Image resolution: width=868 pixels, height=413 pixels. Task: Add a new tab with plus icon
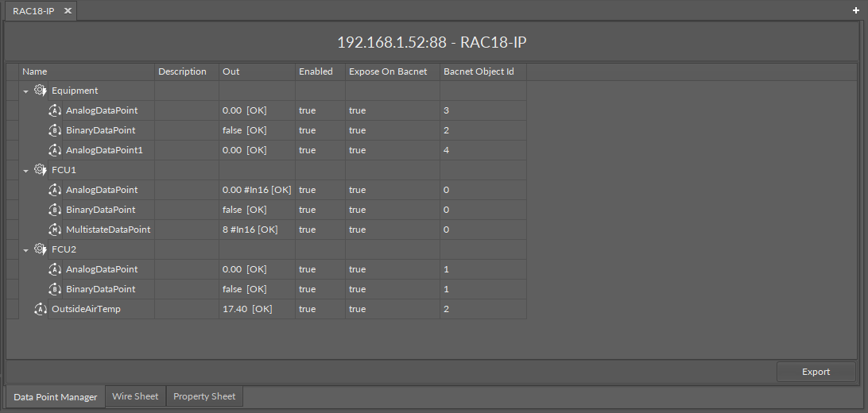[856, 10]
